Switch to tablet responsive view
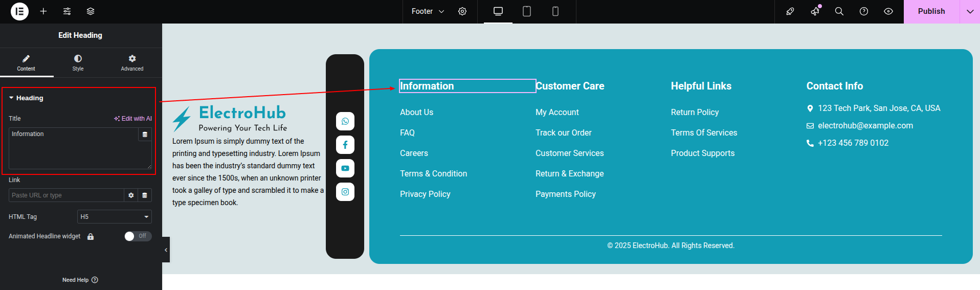Screen dimensions: 980x290 (x=526, y=11)
